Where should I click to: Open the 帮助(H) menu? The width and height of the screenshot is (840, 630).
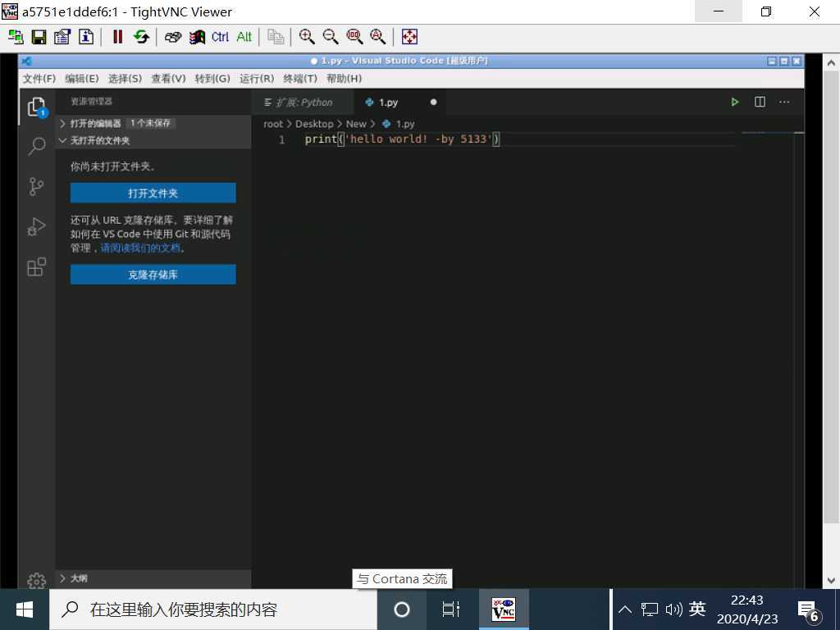coord(344,79)
